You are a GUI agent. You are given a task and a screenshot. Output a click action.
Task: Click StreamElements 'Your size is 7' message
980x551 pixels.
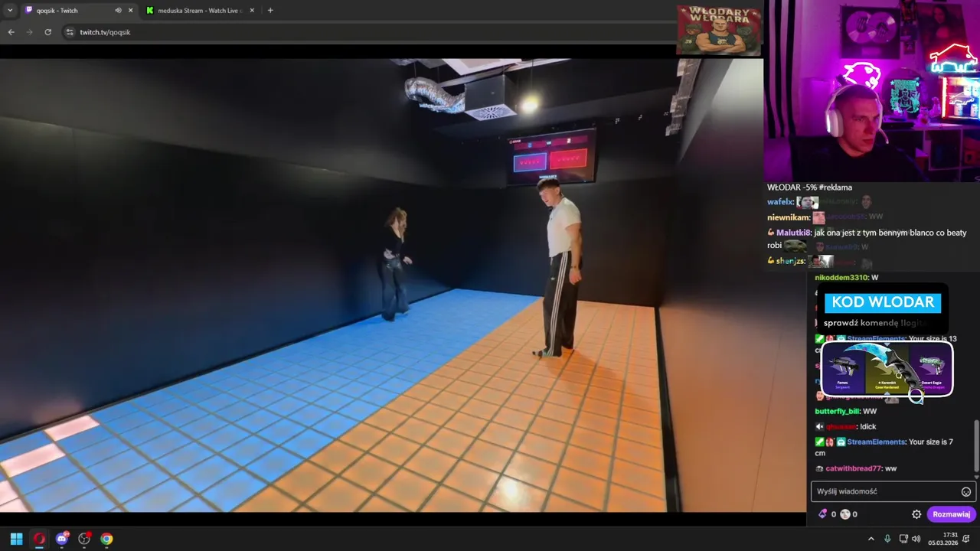coord(885,447)
